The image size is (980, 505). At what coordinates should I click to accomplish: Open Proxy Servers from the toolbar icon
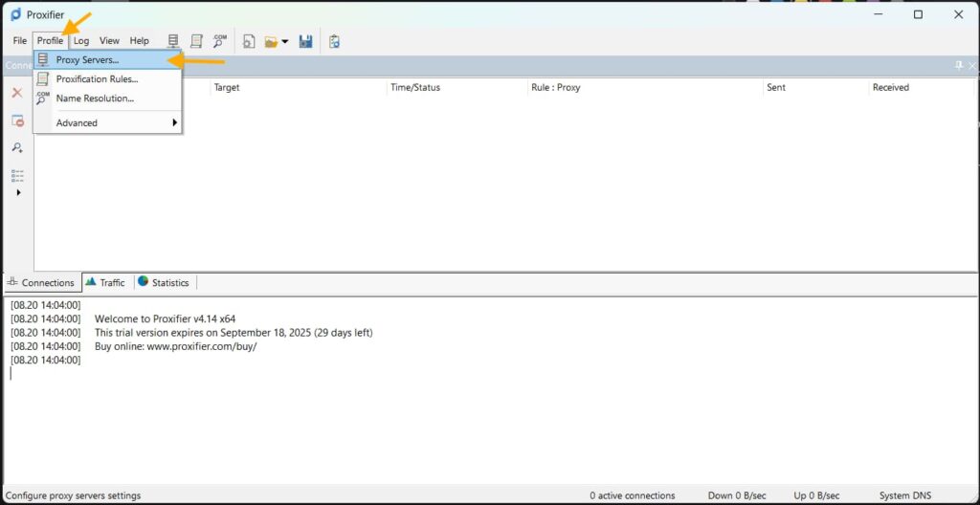tap(174, 41)
